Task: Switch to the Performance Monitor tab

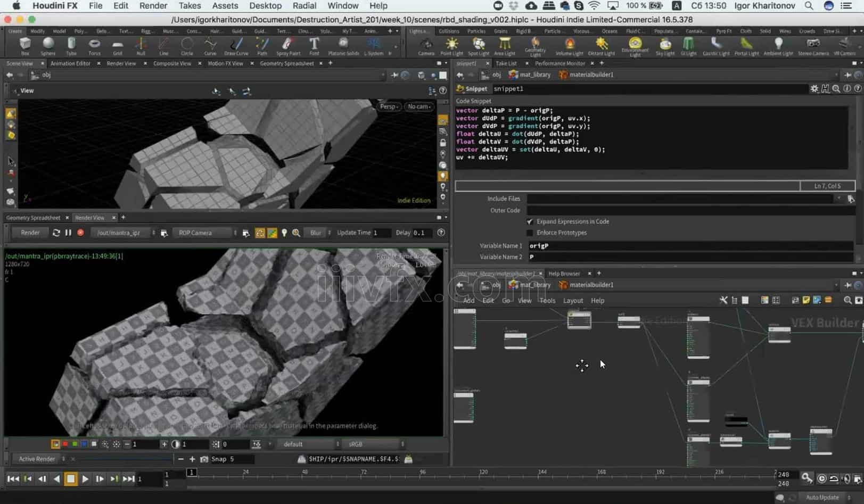Action: (x=560, y=63)
